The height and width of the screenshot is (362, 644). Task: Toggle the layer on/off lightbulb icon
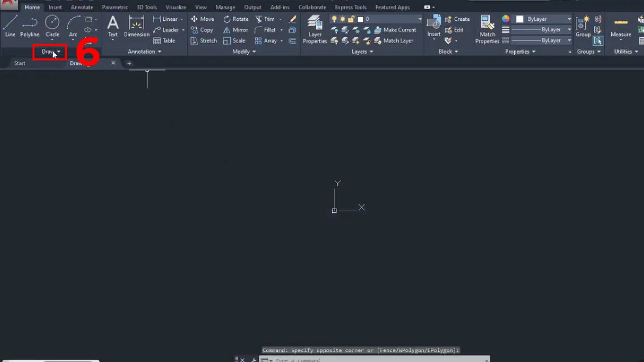[x=334, y=18]
